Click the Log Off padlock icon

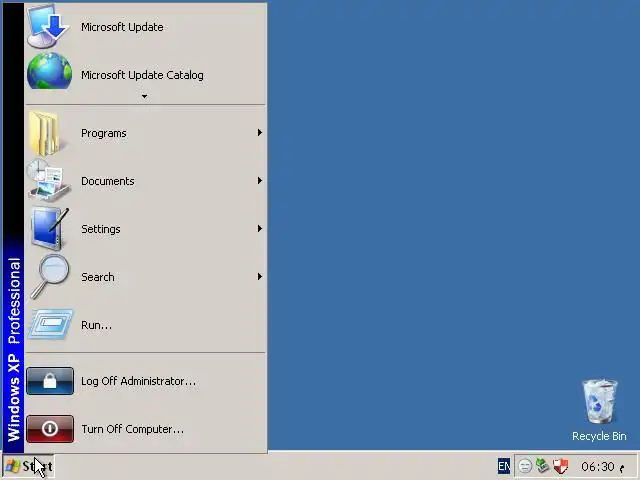(50, 381)
